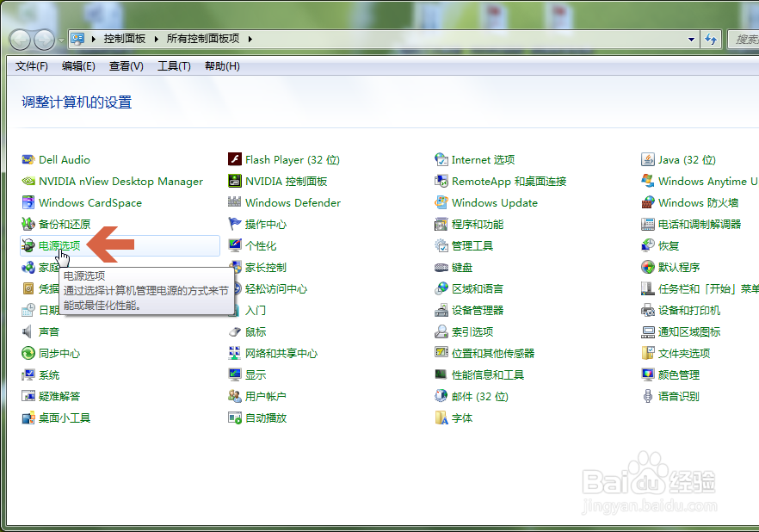Open the 电话和调制解调器 icon
This screenshot has width=759, height=532.
click(x=648, y=224)
